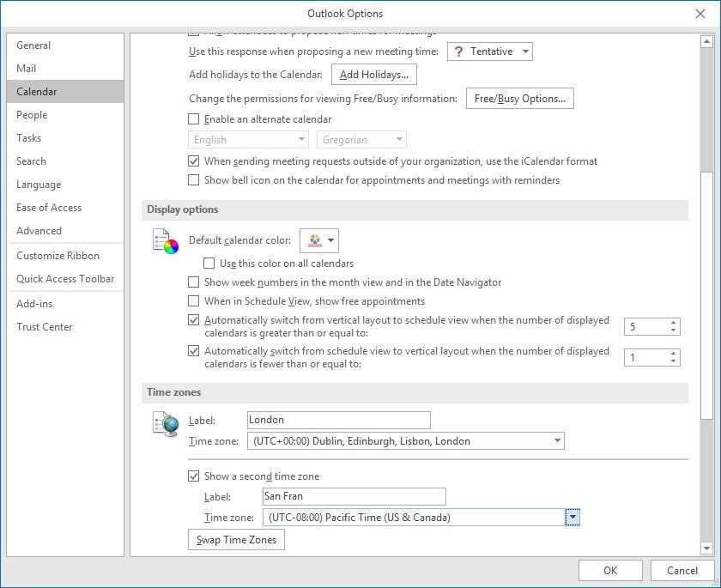
Task: Click the San Fran label text field
Action: 354,496
